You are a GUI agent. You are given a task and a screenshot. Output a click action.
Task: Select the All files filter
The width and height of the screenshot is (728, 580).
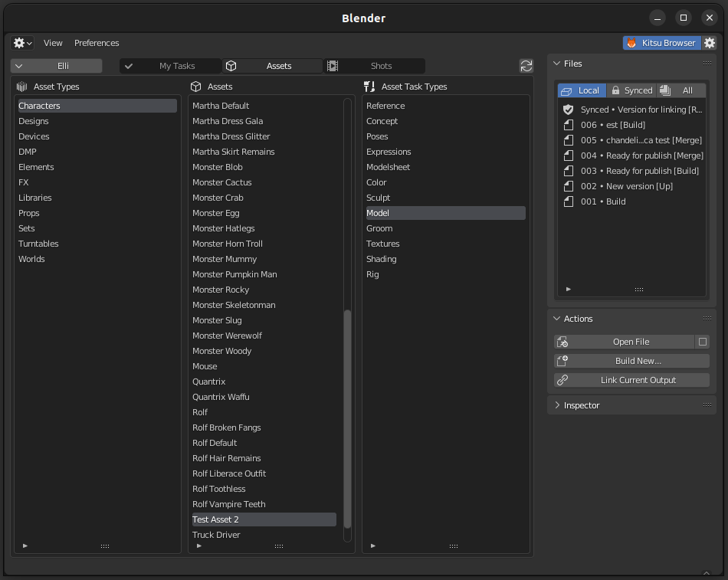point(681,90)
